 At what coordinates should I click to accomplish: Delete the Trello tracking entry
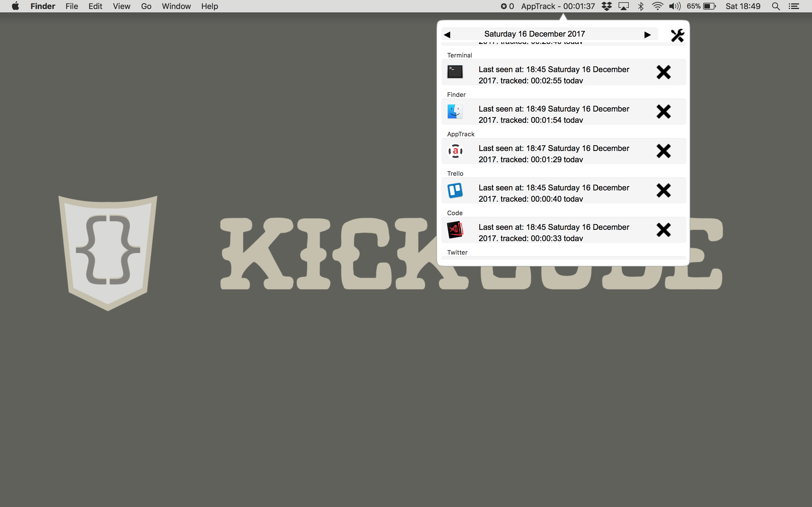(x=663, y=190)
